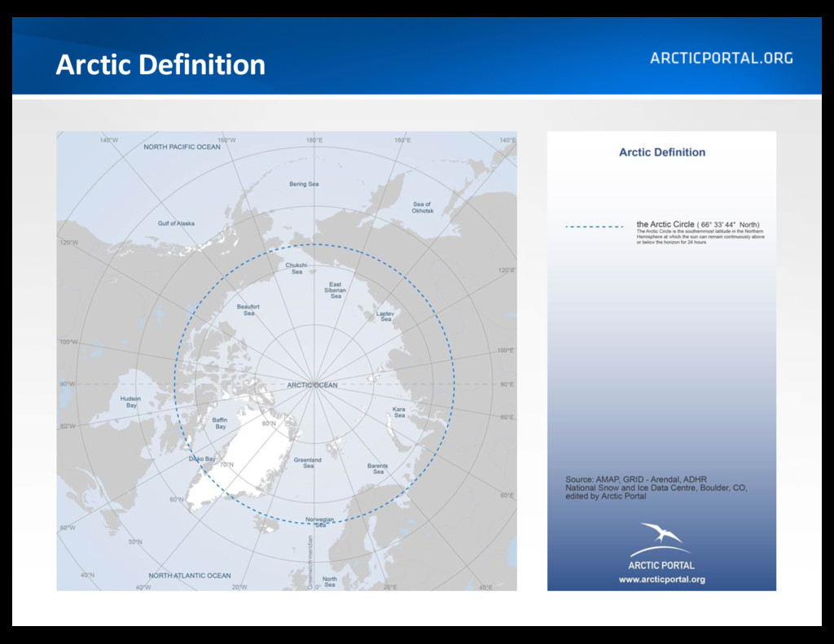The height and width of the screenshot is (644, 834).
Task: Click the 90°W longitude label
Action: 68,384
